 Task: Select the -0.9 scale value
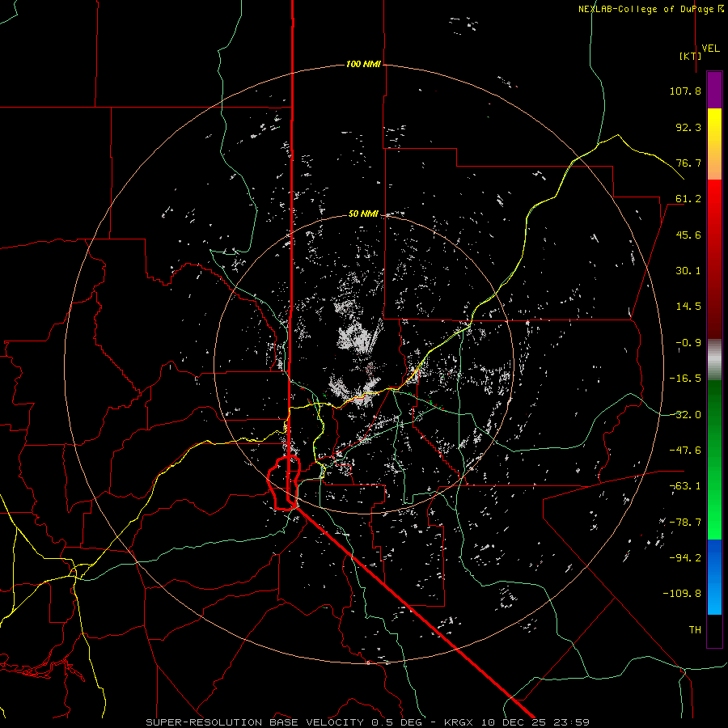point(688,343)
